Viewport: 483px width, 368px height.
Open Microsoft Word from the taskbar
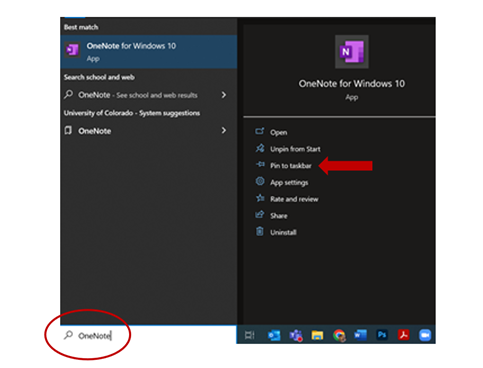[x=360, y=335]
